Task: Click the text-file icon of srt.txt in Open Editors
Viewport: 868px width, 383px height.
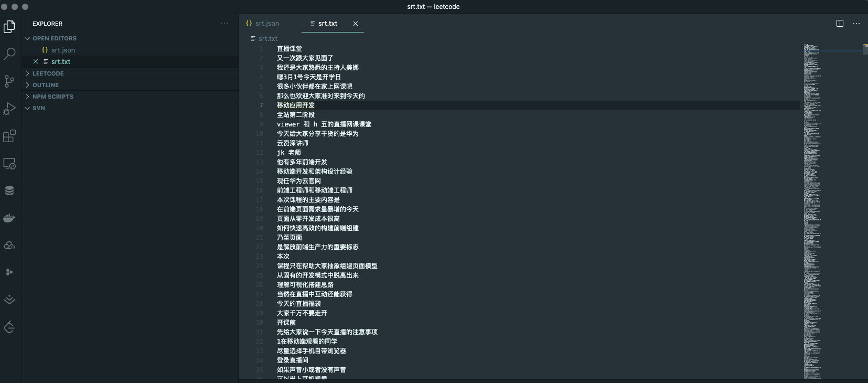Action: click(46, 61)
